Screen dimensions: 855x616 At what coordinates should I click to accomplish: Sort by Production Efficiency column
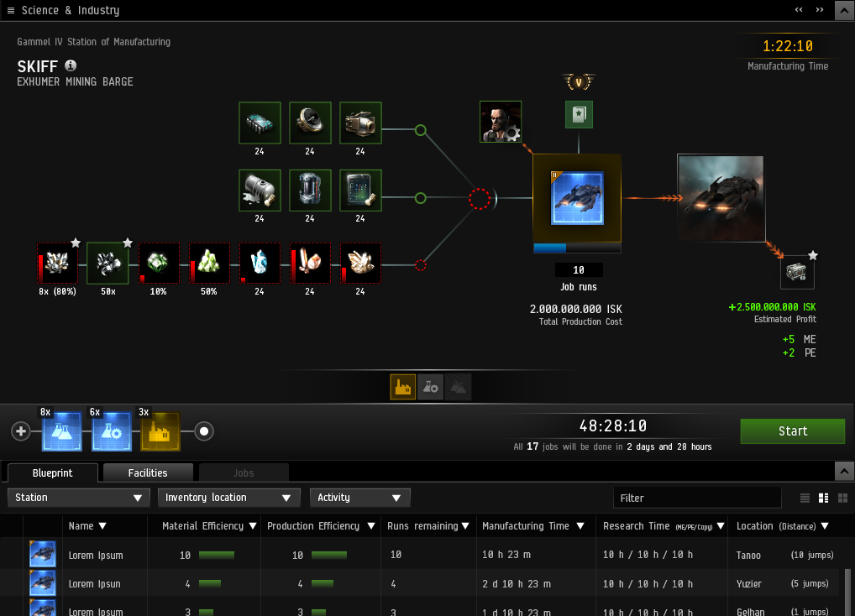[321, 526]
